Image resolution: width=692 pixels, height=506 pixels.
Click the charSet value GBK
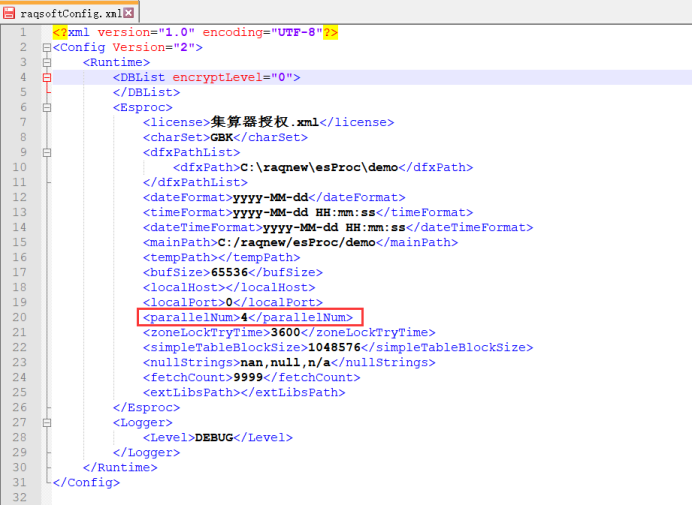(x=222, y=138)
